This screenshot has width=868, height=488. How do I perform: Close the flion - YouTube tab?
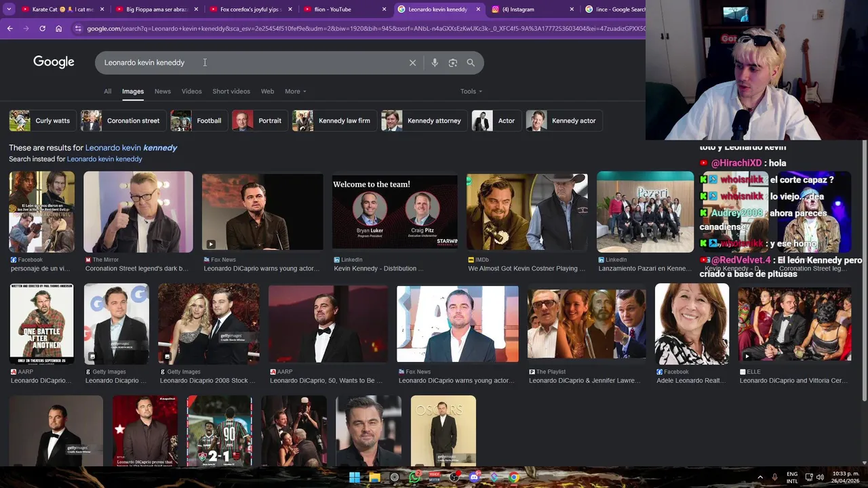384,9
